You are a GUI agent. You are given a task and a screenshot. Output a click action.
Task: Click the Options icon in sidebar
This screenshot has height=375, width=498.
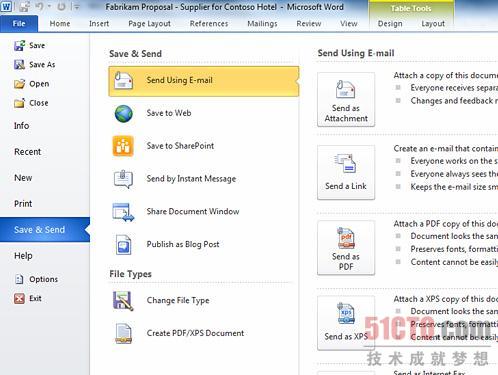(x=19, y=279)
